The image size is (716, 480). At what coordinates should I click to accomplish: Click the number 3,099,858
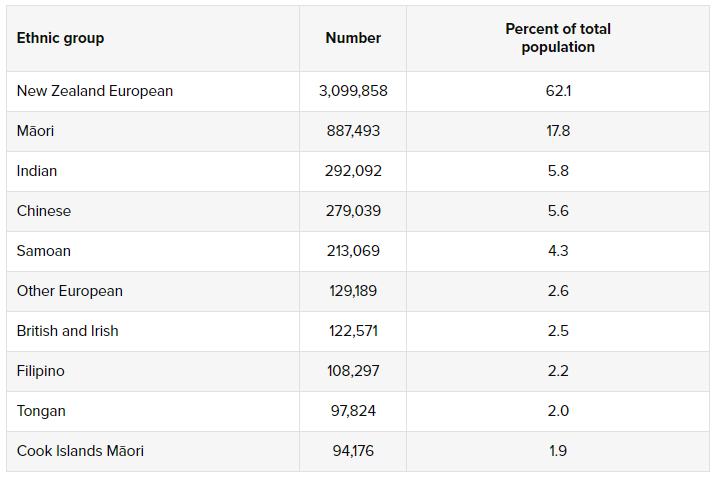click(x=353, y=91)
